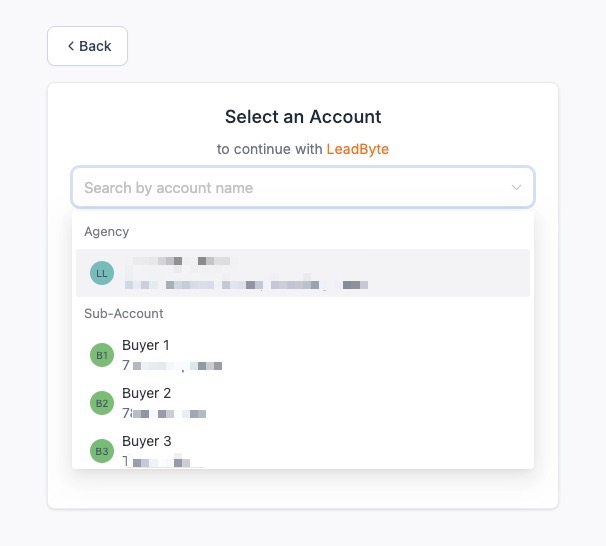
Task: Click Buyer 1's blurred ID line
Action: [x=172, y=365]
